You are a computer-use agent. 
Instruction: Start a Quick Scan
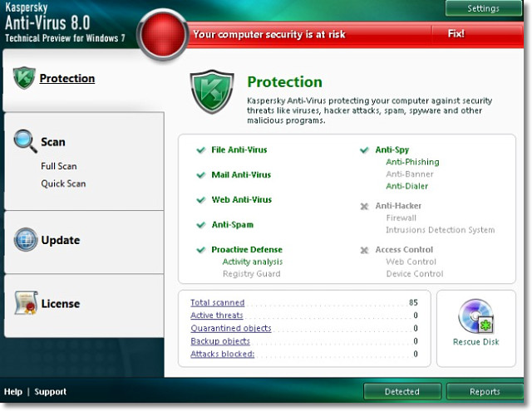63,183
